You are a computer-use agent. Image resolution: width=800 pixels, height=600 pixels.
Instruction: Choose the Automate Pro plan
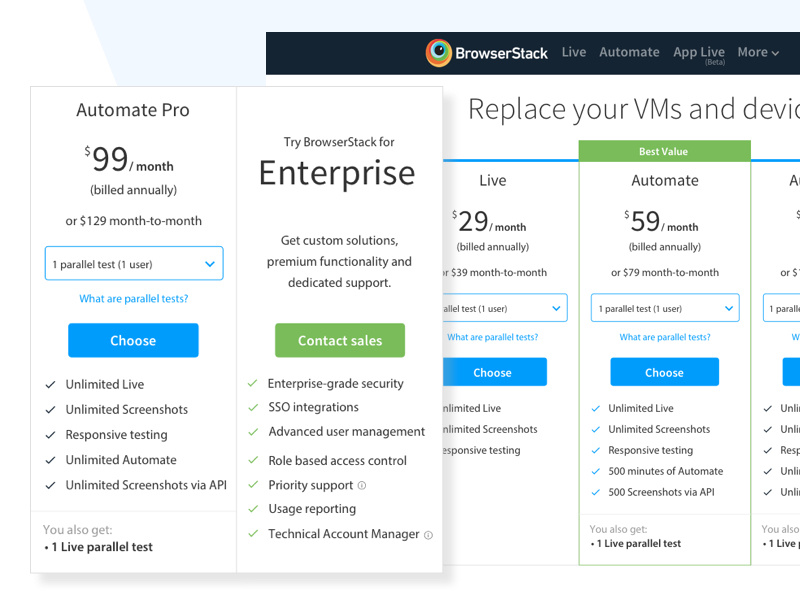tap(133, 340)
